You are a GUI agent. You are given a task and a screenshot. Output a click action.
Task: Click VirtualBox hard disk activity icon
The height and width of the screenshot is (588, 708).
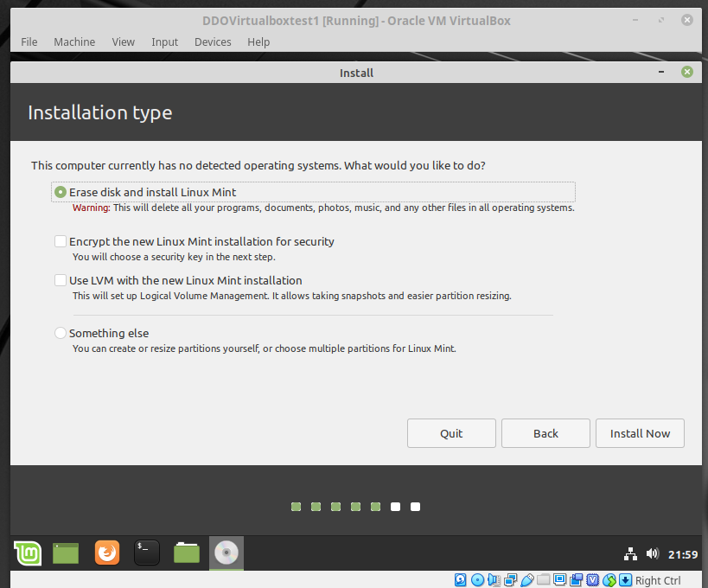[461, 580]
